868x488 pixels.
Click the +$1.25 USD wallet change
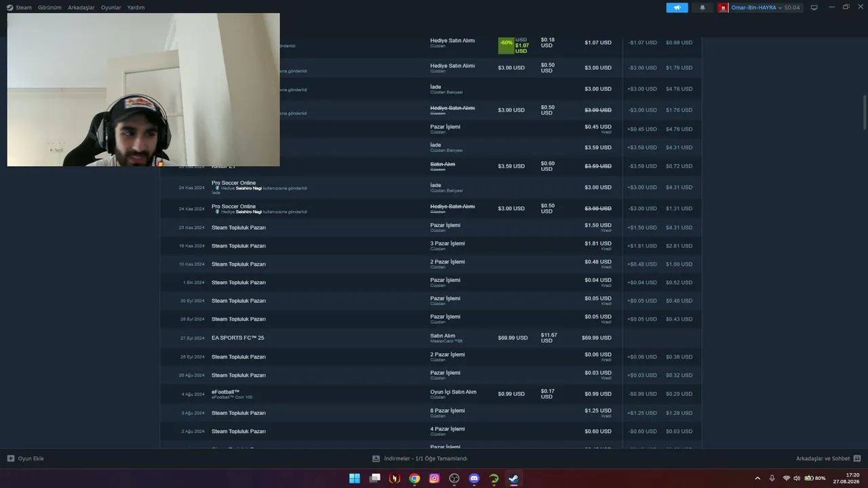click(x=642, y=413)
